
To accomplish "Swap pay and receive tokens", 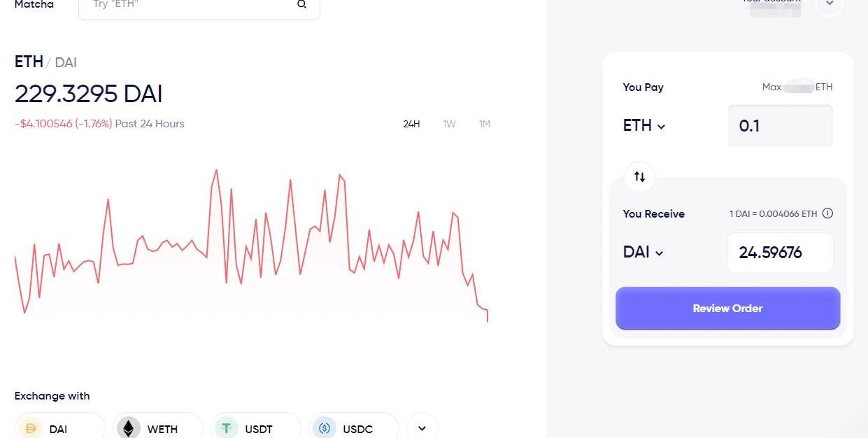I will (639, 176).
